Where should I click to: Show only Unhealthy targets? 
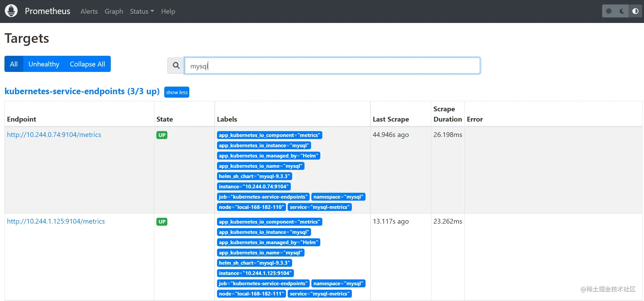pyautogui.click(x=44, y=64)
